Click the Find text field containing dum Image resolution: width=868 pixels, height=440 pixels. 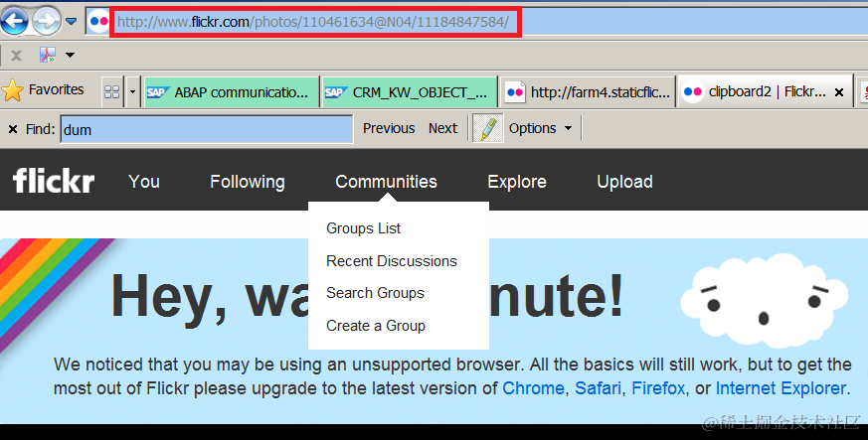[x=207, y=129]
